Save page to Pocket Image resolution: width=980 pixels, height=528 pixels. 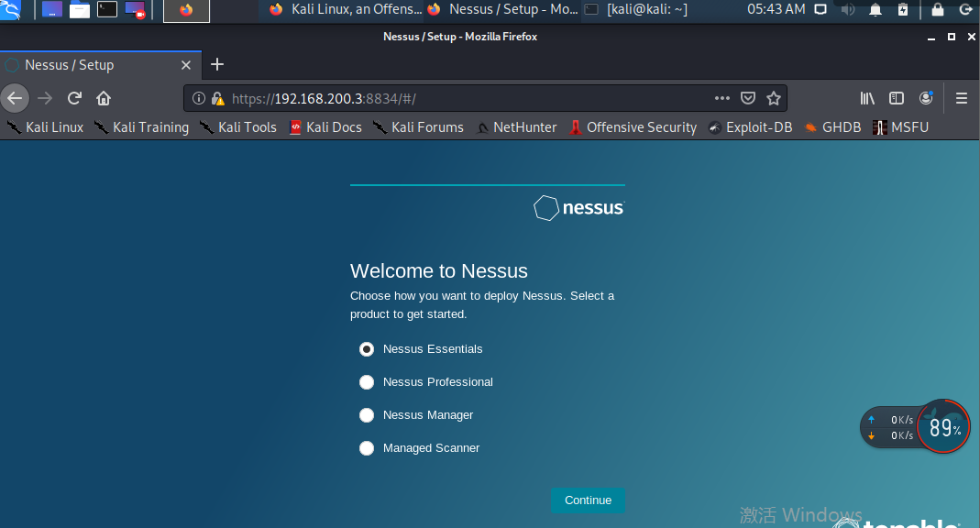click(x=747, y=98)
